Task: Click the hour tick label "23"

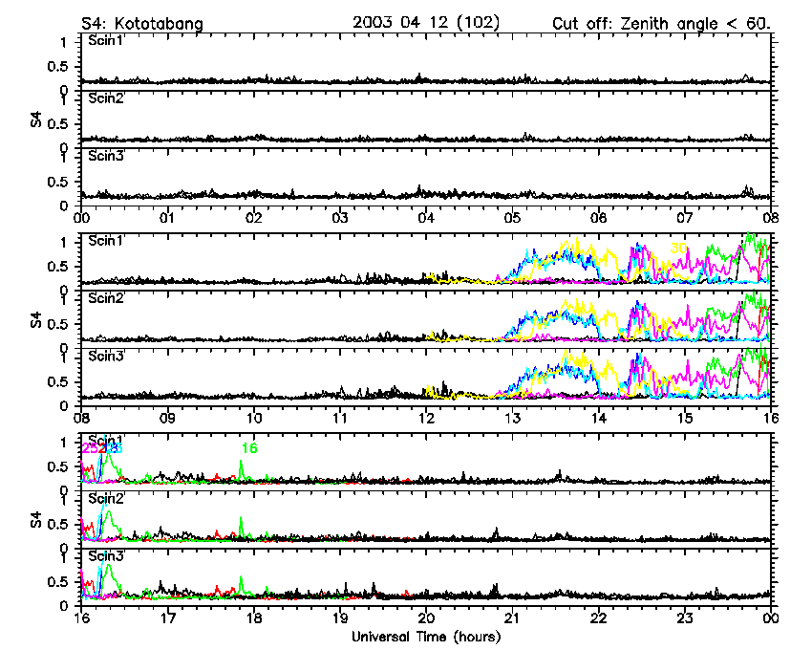Action: pos(685,617)
